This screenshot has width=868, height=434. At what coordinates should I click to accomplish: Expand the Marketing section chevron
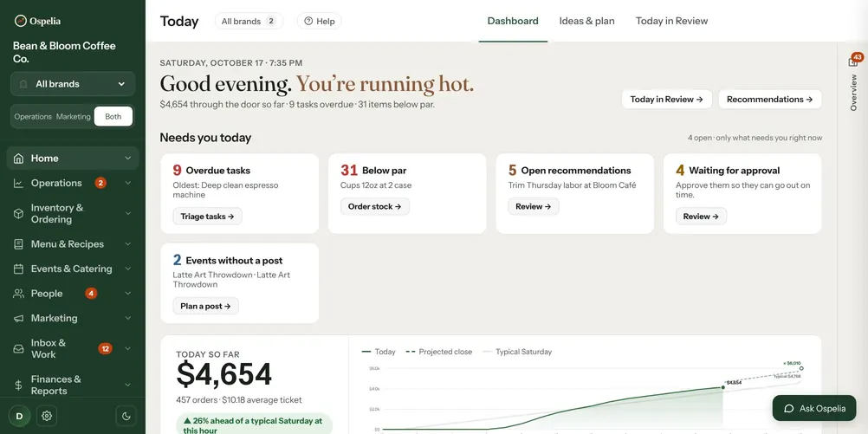pos(128,318)
